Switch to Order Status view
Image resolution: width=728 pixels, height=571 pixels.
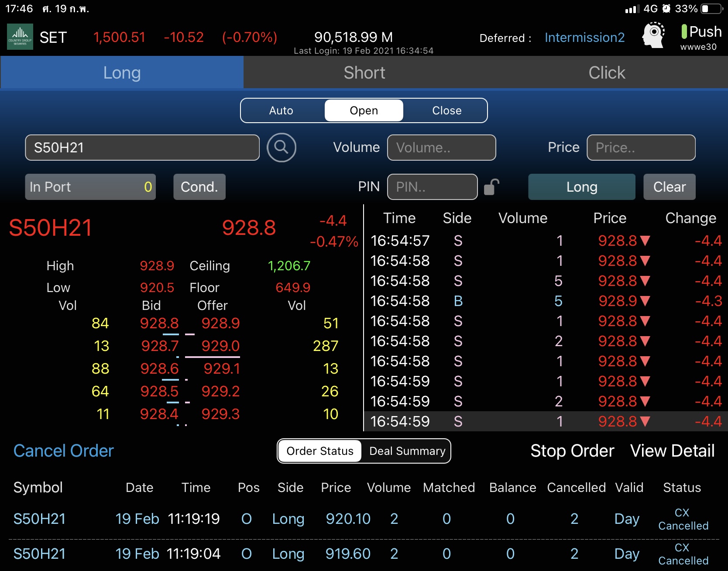point(320,451)
